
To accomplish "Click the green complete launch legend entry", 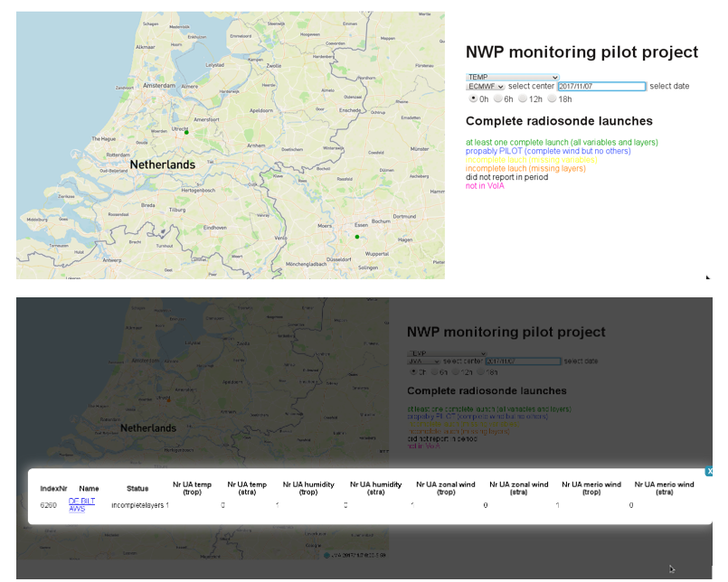I will coord(561,142).
